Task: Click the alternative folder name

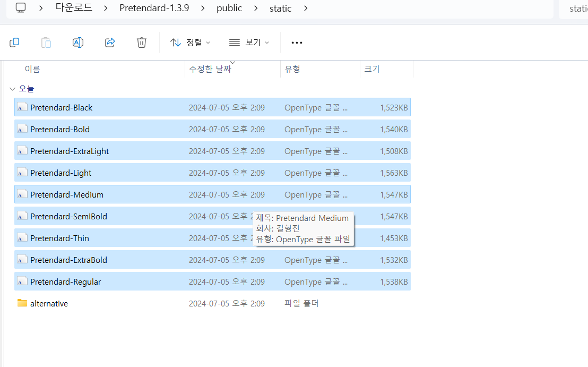Action: [x=49, y=304]
